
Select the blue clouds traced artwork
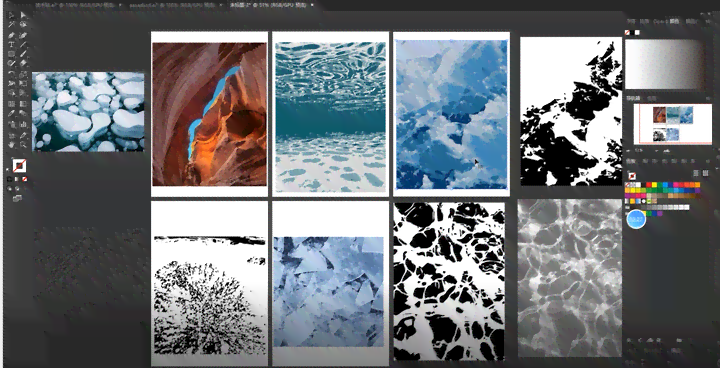click(x=451, y=114)
